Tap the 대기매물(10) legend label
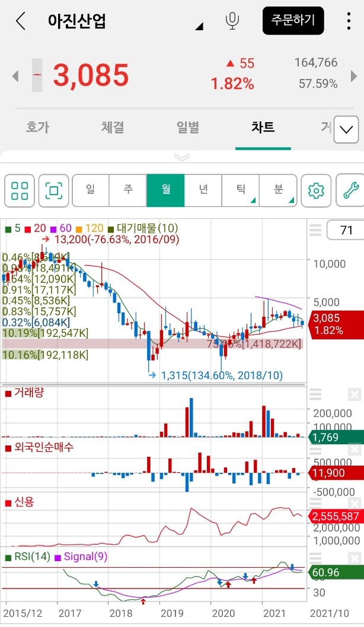Screen dimensions: 364x627 [143, 228]
